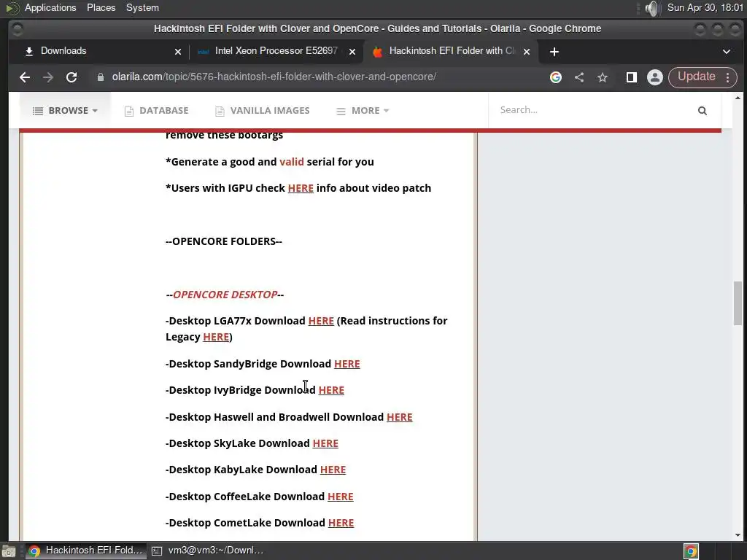Bookmark this tab with the star
This screenshot has width=747, height=560.
603,77
